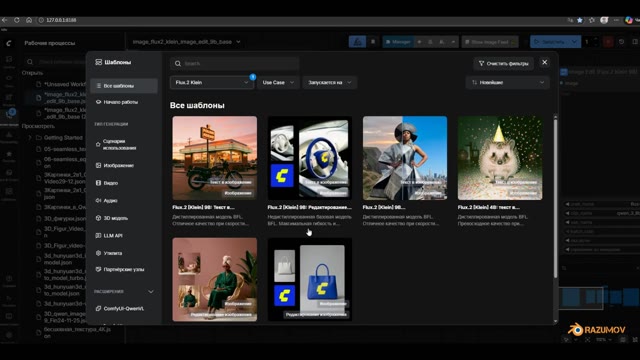
Task: Switch to Начало работы tab
Action: [124, 102]
